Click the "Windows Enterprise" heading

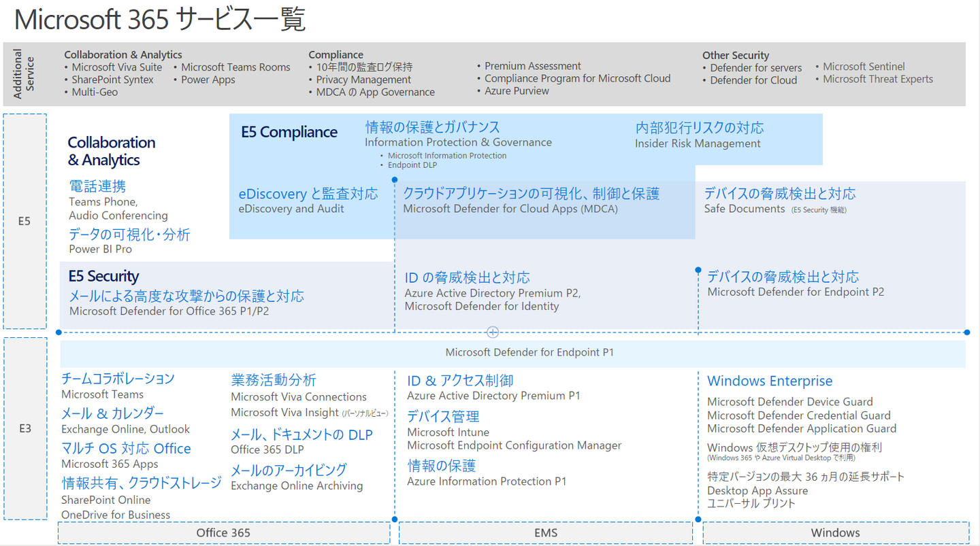tap(770, 381)
